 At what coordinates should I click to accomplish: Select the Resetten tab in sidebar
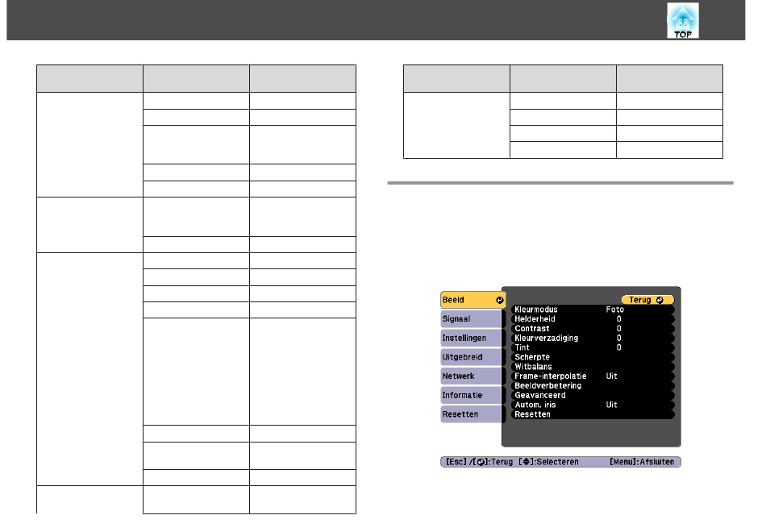pos(471,414)
